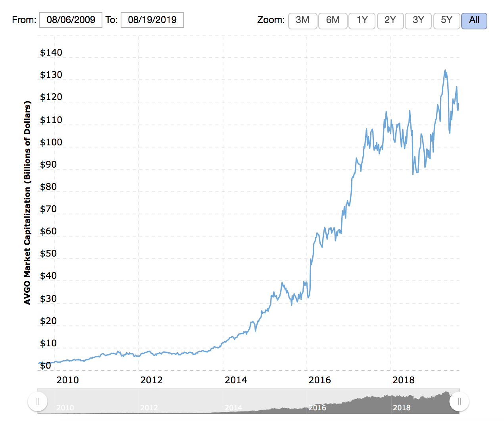Choose the 2Y zoom range

point(390,20)
